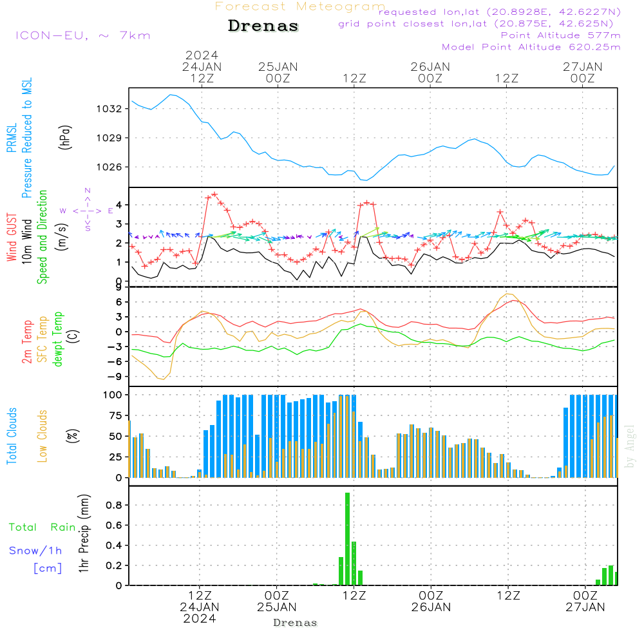Image resolution: width=644 pixels, height=644 pixels.
Task: Click the 0.6 precipitation tick value
Action: pos(114,526)
